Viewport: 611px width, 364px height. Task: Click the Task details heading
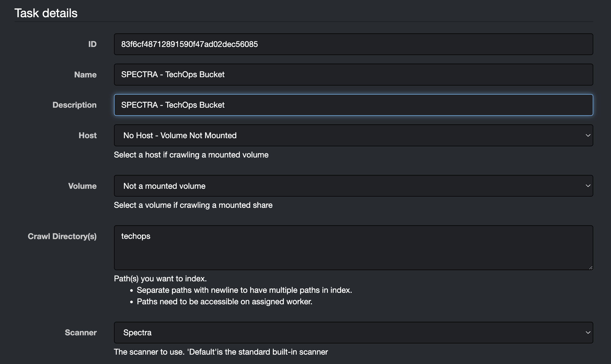(46, 13)
